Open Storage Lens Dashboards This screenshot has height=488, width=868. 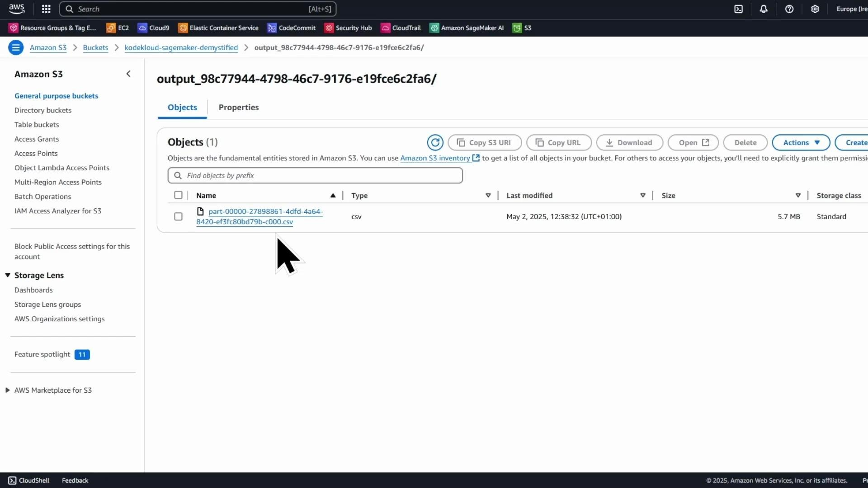[x=33, y=290]
